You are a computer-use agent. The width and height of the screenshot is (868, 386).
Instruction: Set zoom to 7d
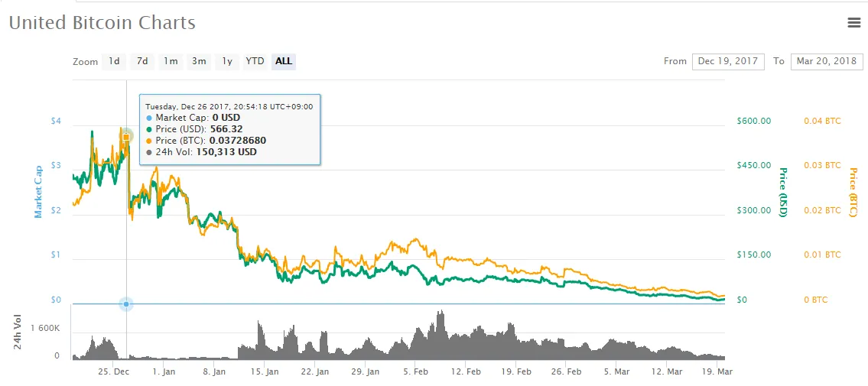click(x=142, y=61)
